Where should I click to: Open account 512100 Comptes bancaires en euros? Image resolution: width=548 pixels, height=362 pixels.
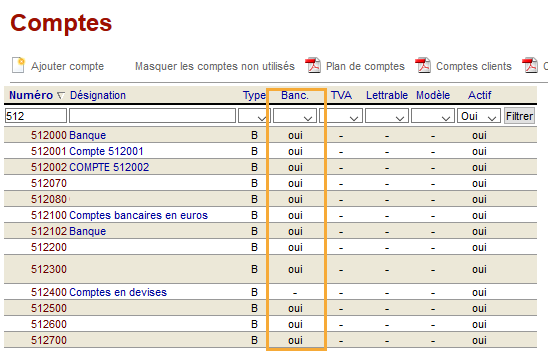click(x=120, y=215)
